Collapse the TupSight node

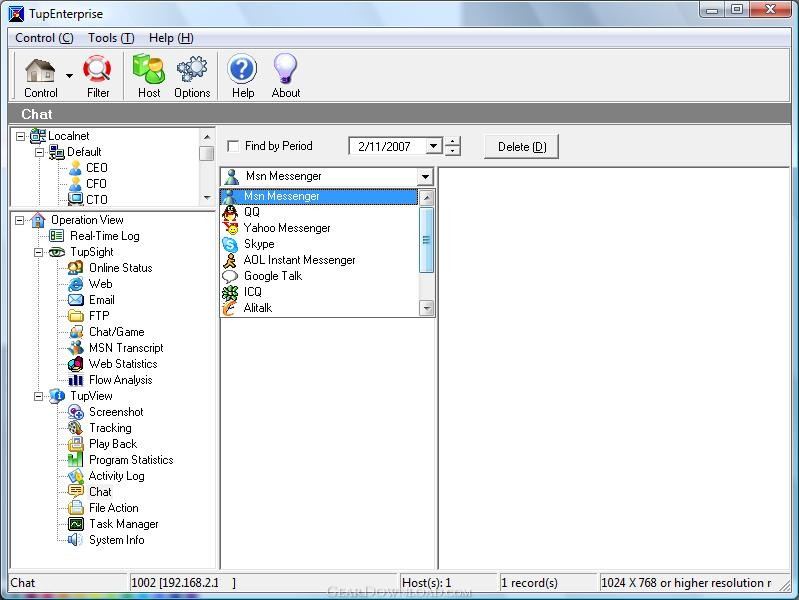point(39,252)
